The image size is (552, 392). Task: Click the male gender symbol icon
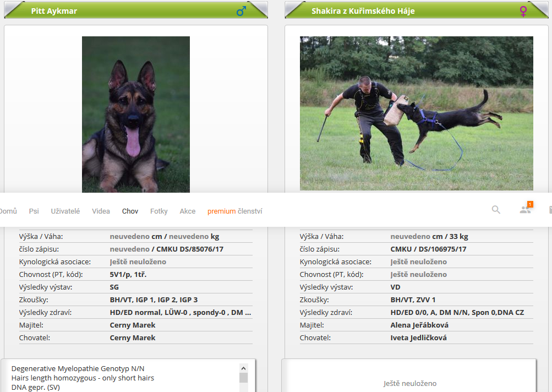point(241,11)
